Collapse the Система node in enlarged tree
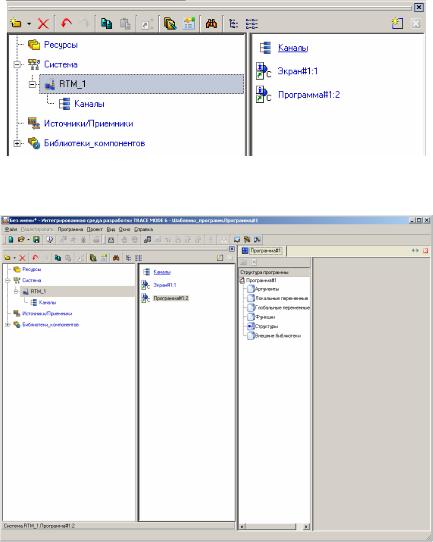 click(x=17, y=64)
